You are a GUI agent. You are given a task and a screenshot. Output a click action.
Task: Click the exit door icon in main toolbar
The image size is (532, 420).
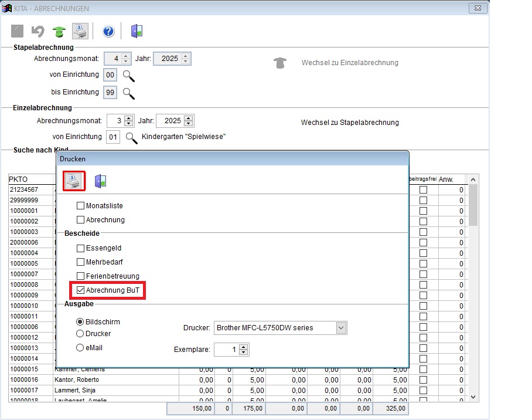(x=137, y=32)
